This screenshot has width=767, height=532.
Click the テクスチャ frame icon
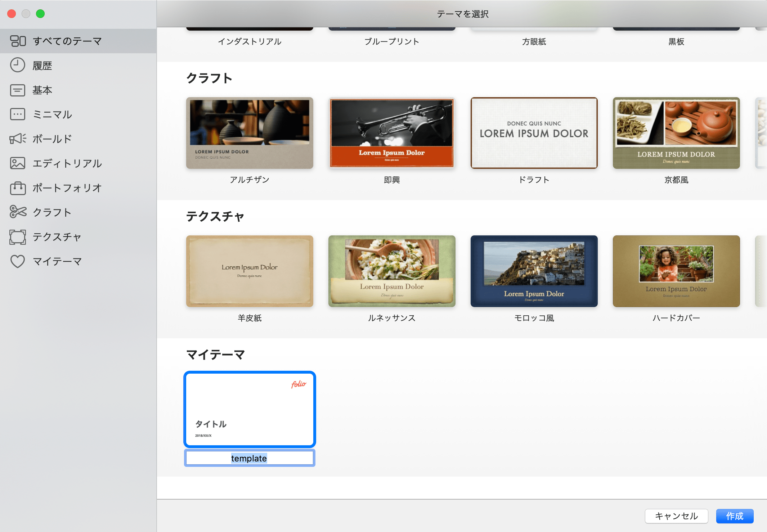[18, 237]
